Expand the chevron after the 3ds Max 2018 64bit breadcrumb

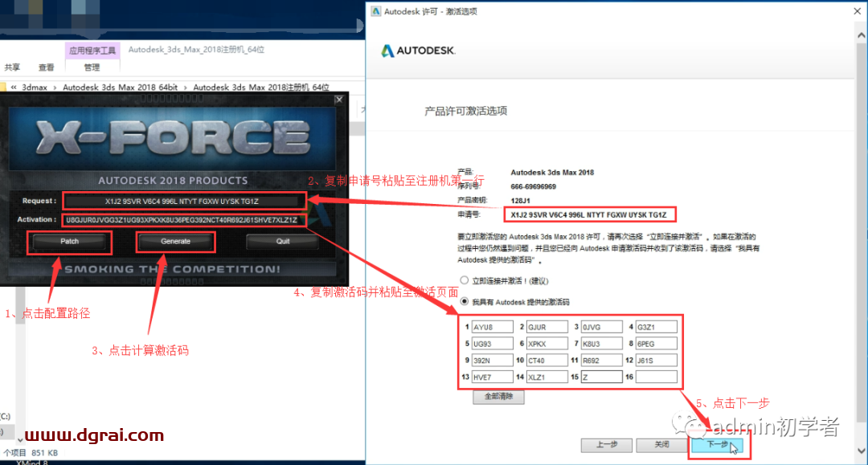coord(186,88)
